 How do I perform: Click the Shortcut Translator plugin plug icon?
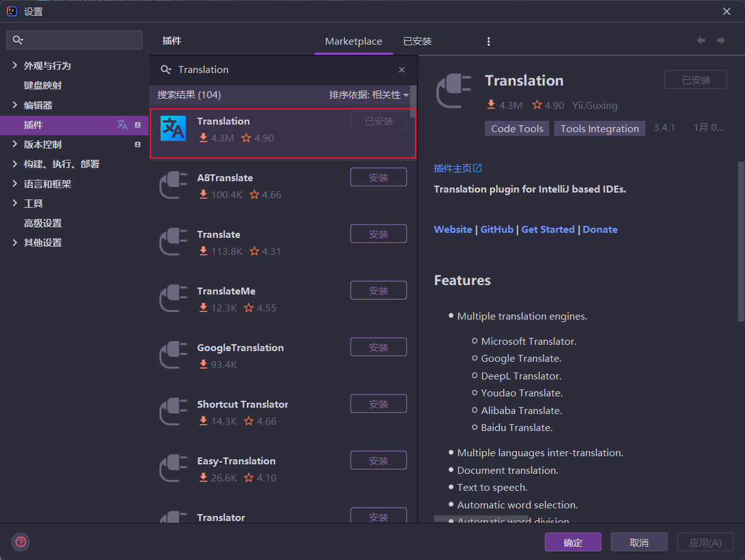173,412
